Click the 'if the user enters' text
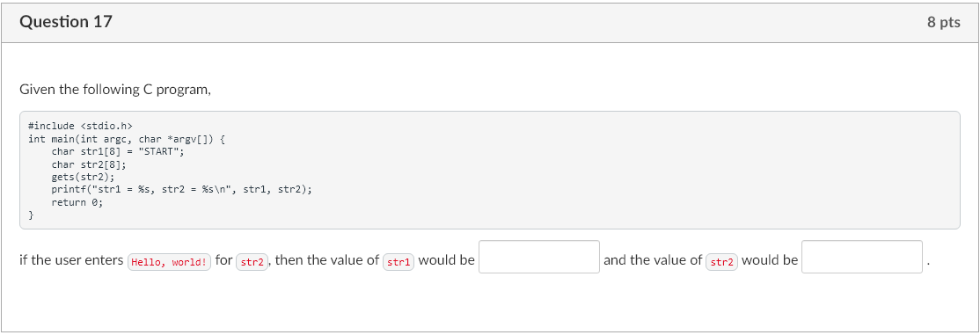This screenshot has height=335, width=980. (x=71, y=260)
